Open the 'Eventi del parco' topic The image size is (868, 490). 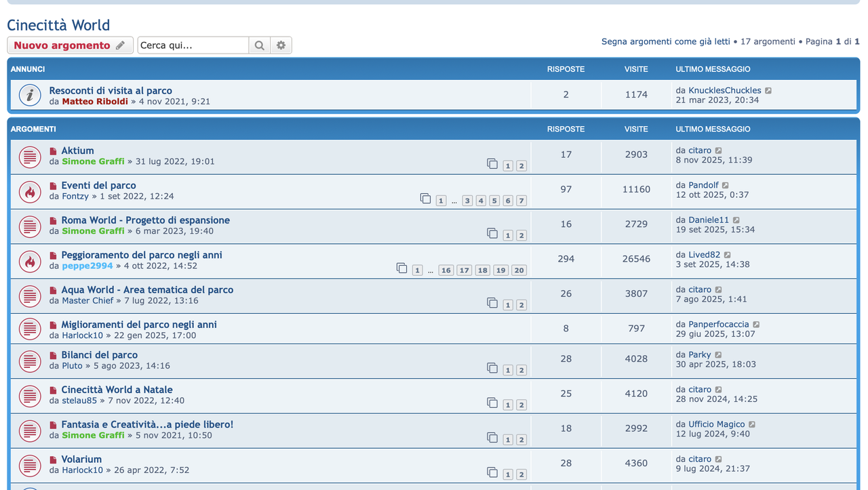[99, 186]
